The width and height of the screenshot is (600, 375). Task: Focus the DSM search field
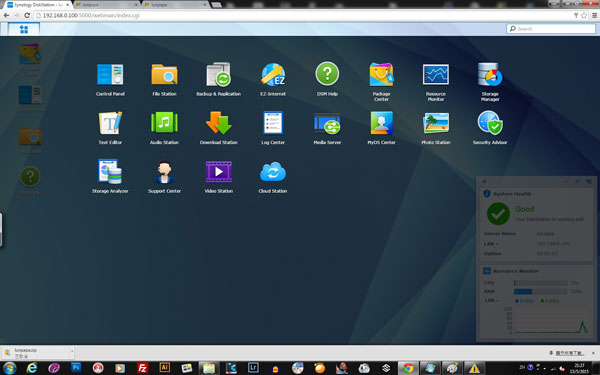coord(551,29)
